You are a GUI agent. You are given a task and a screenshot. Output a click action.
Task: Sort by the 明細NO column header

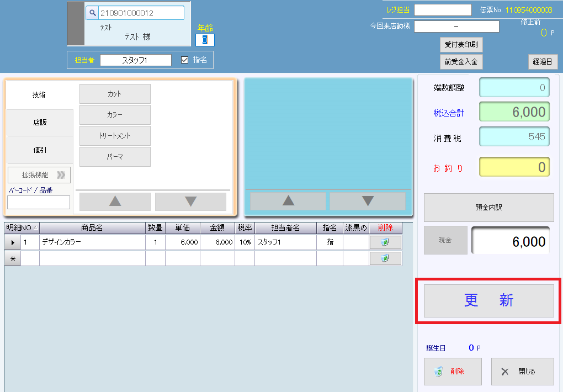22,228
